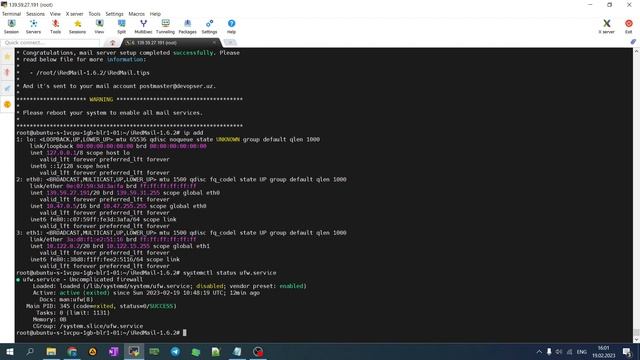Open OneNote from the taskbar

pyautogui.click(x=113, y=351)
